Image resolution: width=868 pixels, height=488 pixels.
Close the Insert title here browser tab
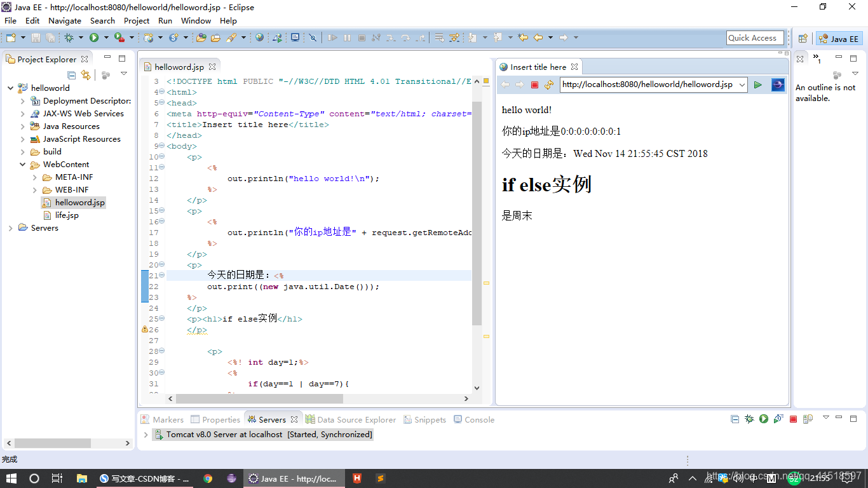click(x=574, y=67)
